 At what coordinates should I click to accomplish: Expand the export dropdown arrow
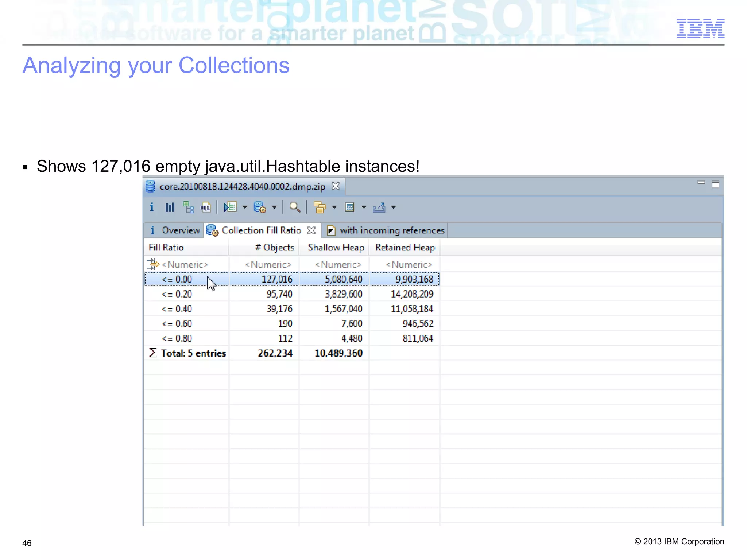(393, 207)
